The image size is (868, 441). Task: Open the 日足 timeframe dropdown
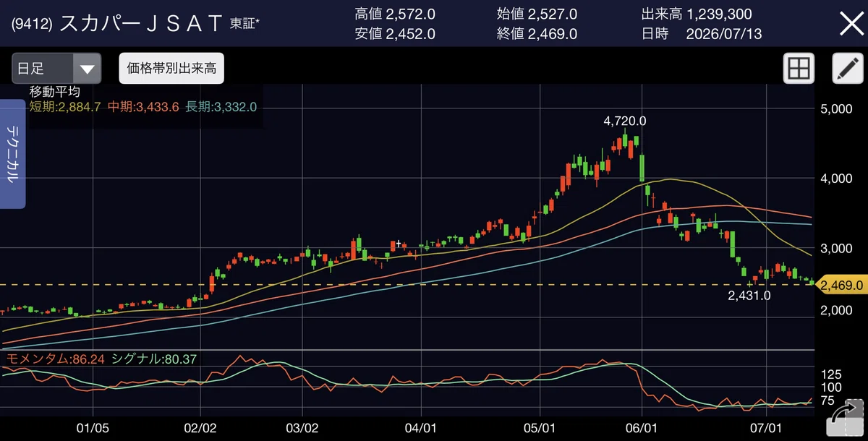pos(56,69)
